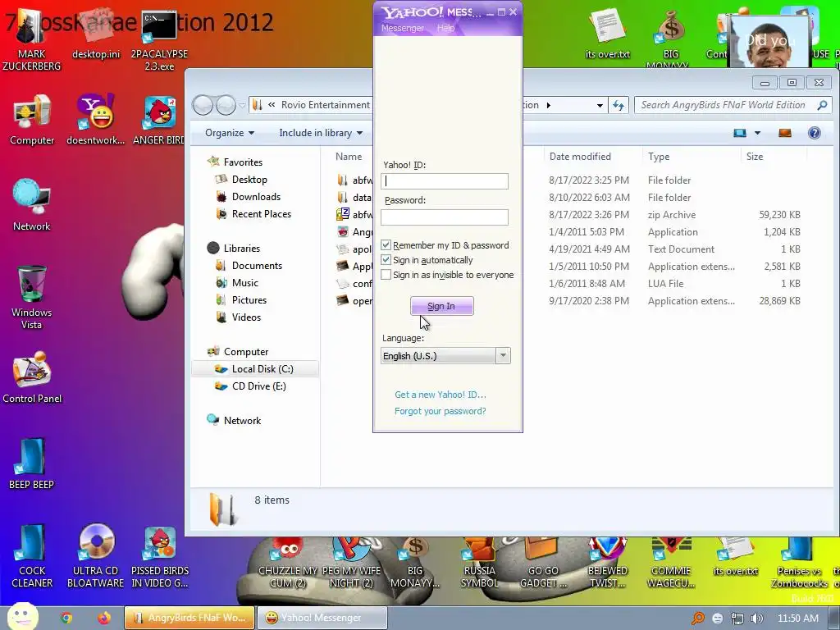
Task: Click Explorer change view icon
Action: pos(740,133)
